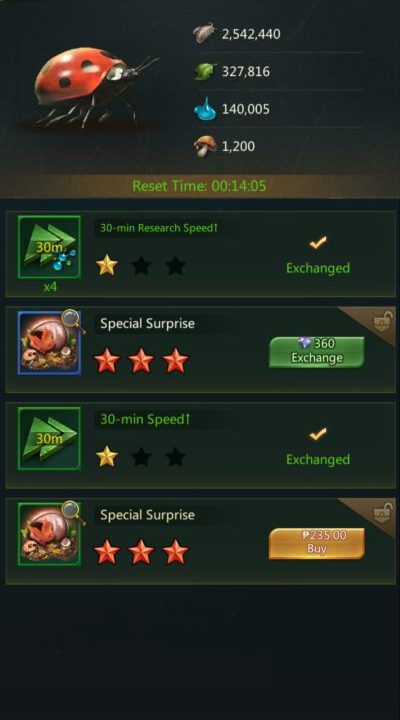This screenshot has height=720, width=400.
Task: Select the 30-min Research Speed label
Action: tap(158, 228)
